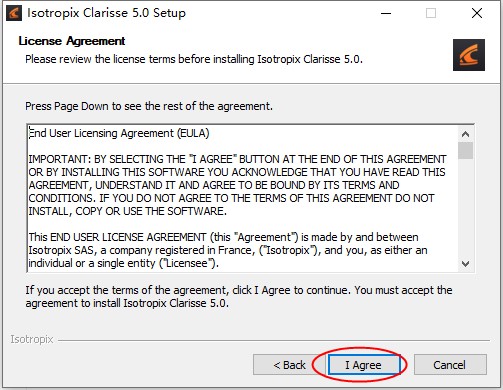Screen dimensions: 503x390
Task: Close the Setup window with the X
Action: (x=477, y=13)
